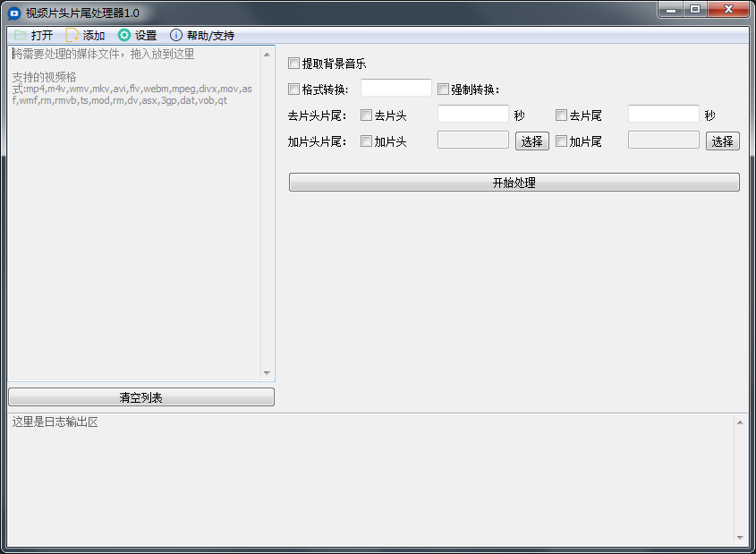The height and width of the screenshot is (554, 756).
Task: Toggle the 格式转换 checkbox
Action: click(x=293, y=89)
